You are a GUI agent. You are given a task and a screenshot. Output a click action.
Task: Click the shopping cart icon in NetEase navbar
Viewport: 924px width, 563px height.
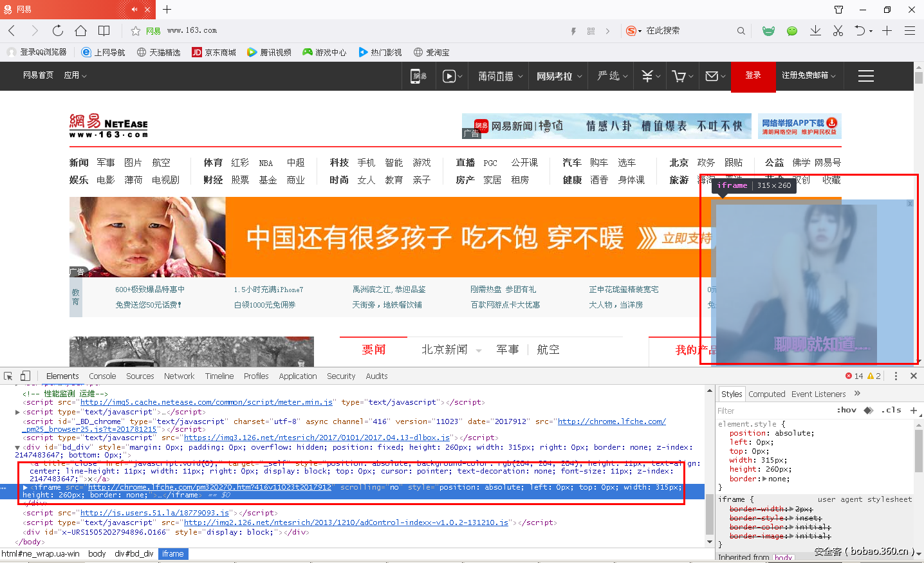click(x=679, y=75)
